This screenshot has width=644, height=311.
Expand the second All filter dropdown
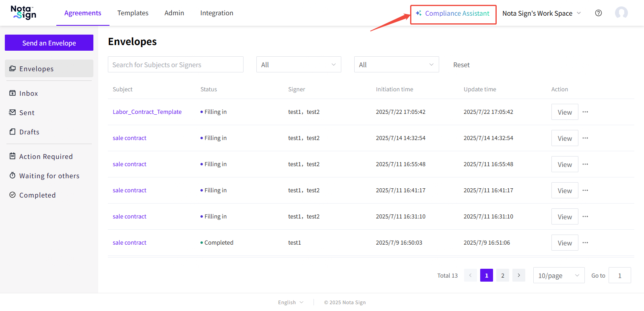pyautogui.click(x=396, y=65)
